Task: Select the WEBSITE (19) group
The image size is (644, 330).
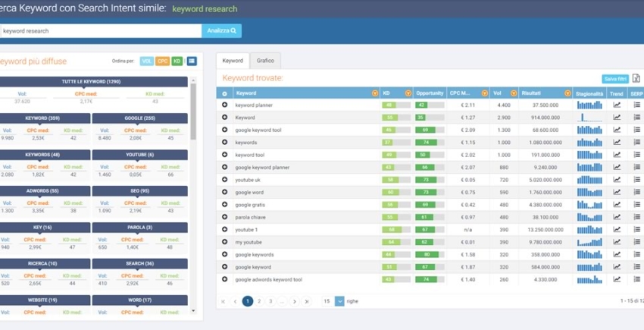Action: [x=45, y=300]
